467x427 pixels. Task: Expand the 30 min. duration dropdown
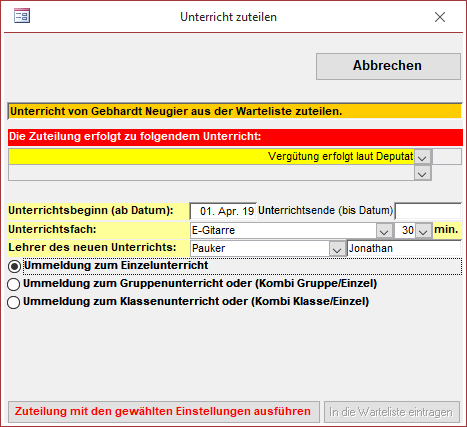click(x=423, y=231)
